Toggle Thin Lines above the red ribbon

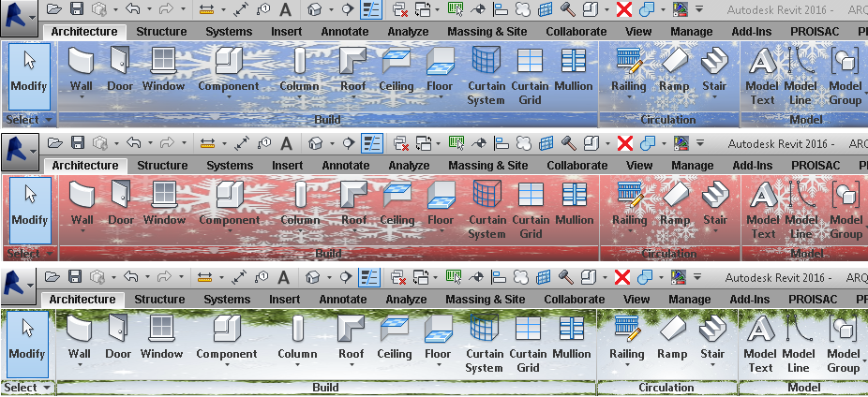coord(371,142)
